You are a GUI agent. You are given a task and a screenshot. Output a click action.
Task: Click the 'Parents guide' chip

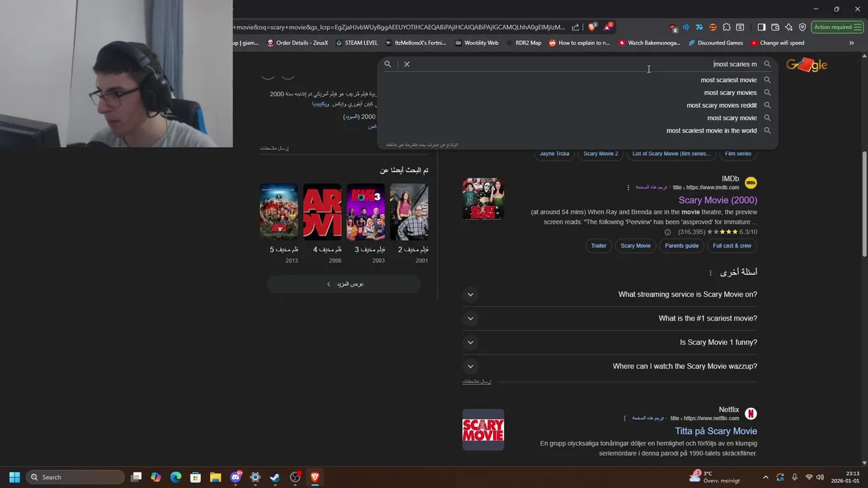(x=682, y=245)
